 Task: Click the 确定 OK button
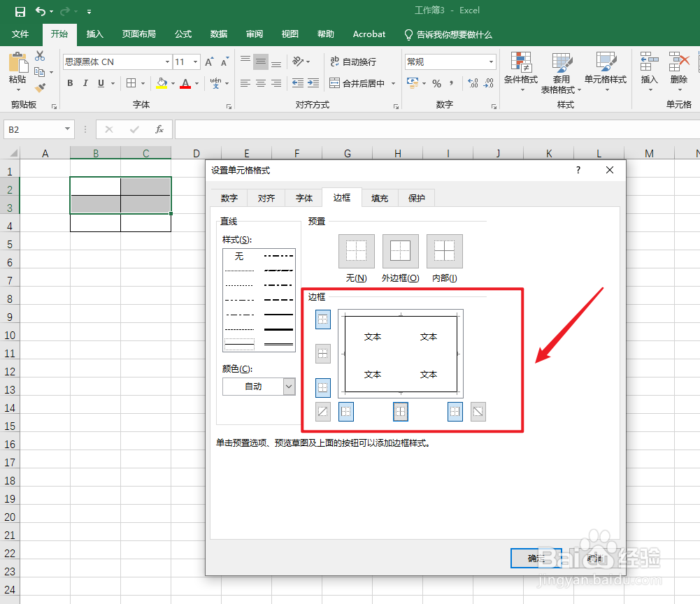coord(536,558)
